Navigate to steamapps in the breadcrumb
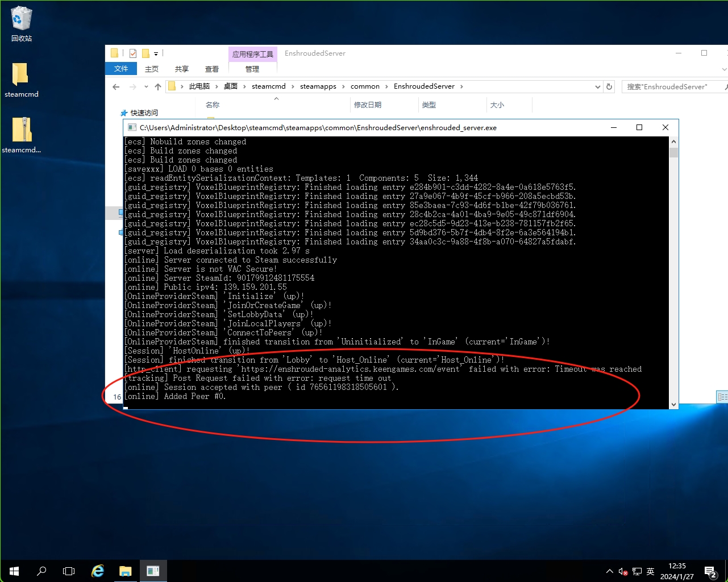 318,86
